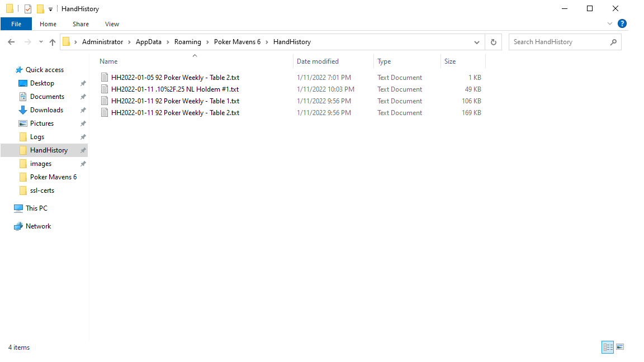The width and height of the screenshot is (644, 362).
Task: Click the Up one level arrow
Action: pyautogui.click(x=53, y=42)
